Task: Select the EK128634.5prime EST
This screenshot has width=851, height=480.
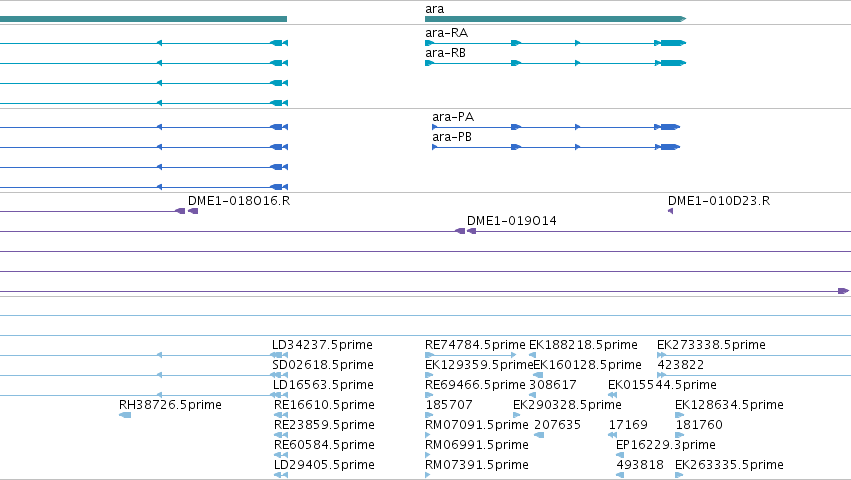Action: click(x=729, y=405)
